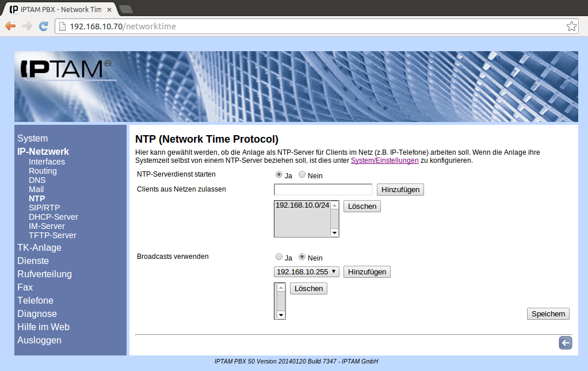The image size is (588, 371).
Task: Click the IPTAM logo in banner
Action: [x=64, y=70]
